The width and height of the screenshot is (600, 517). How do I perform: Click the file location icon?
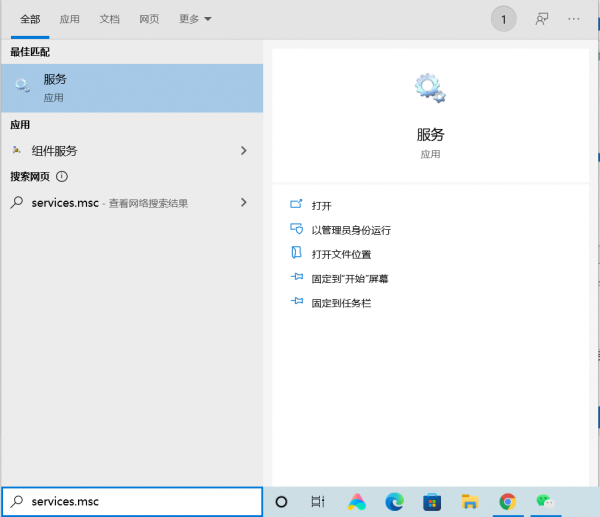(x=296, y=253)
